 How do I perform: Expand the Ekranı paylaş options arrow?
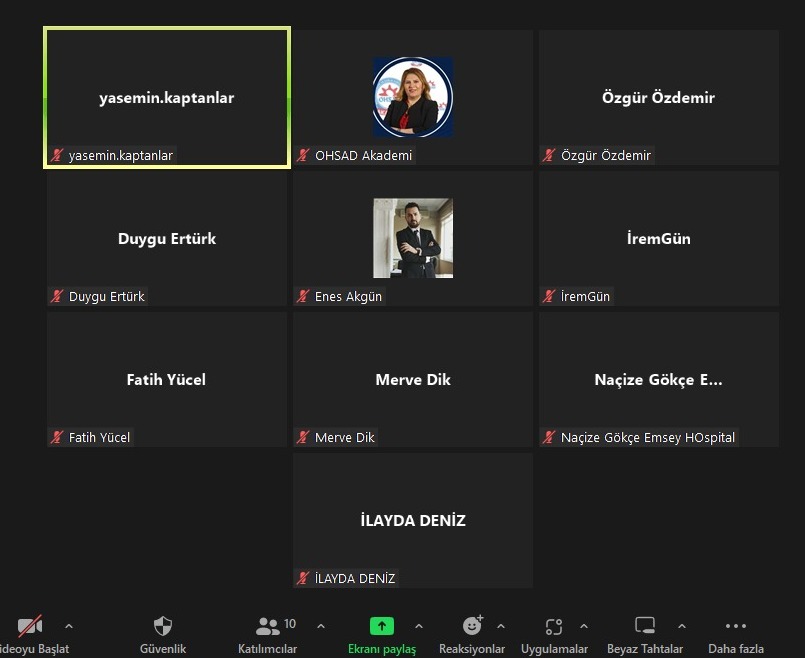(x=419, y=626)
